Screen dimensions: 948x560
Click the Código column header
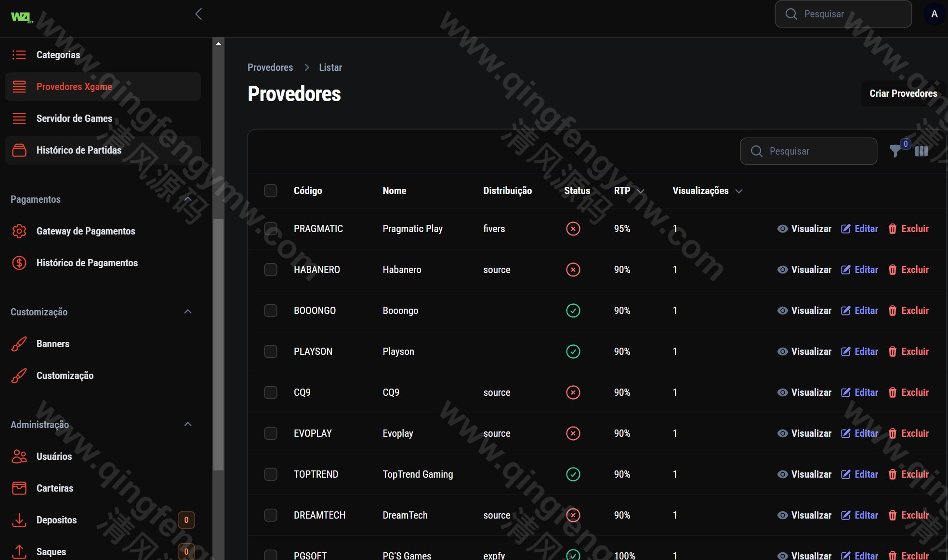pos(308,191)
